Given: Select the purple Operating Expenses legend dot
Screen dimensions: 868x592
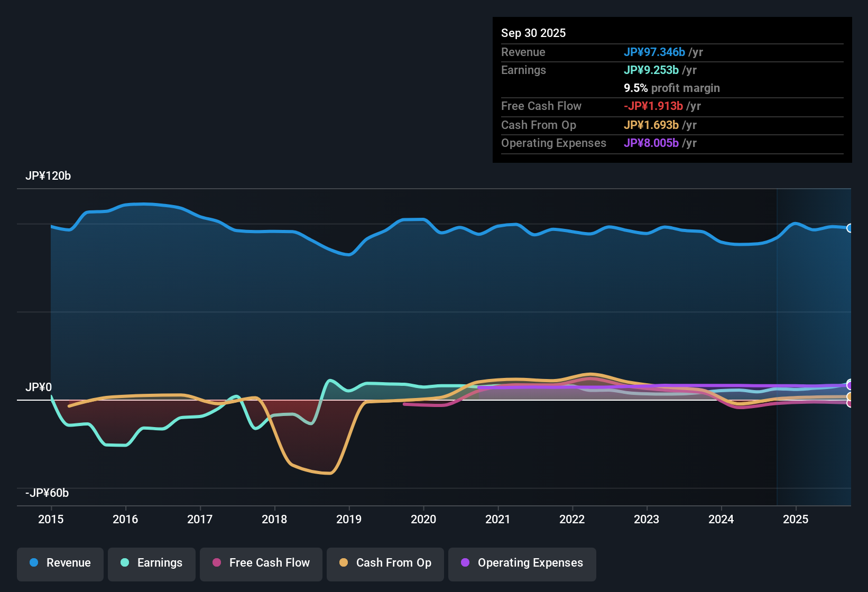Looking at the screenshot, I should click(x=464, y=563).
